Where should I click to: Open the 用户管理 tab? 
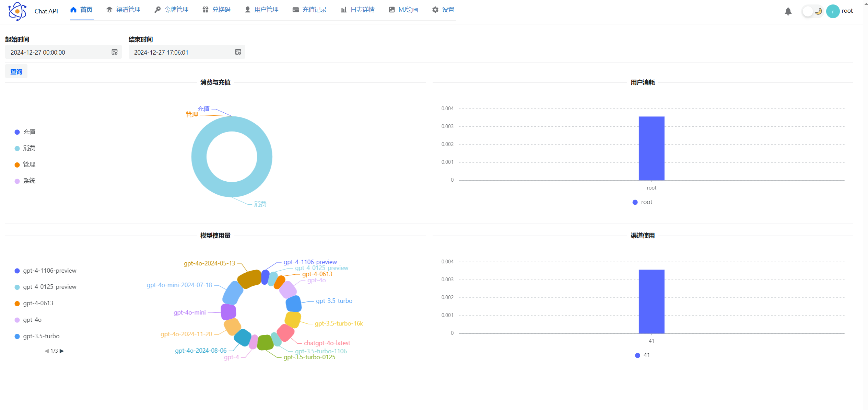[x=261, y=10]
